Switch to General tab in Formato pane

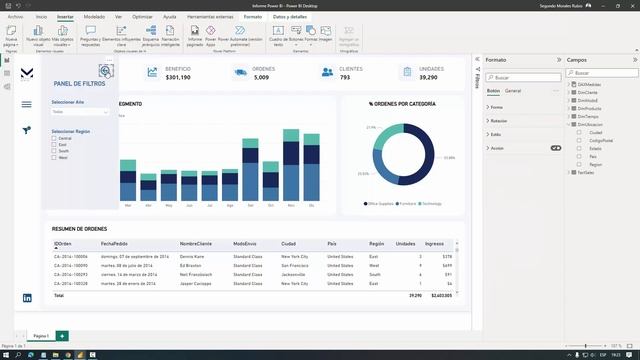[513, 91]
